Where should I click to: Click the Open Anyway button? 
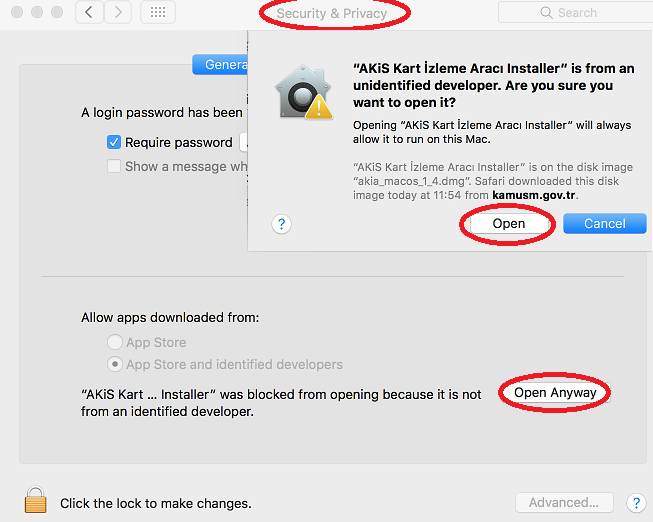tap(555, 392)
